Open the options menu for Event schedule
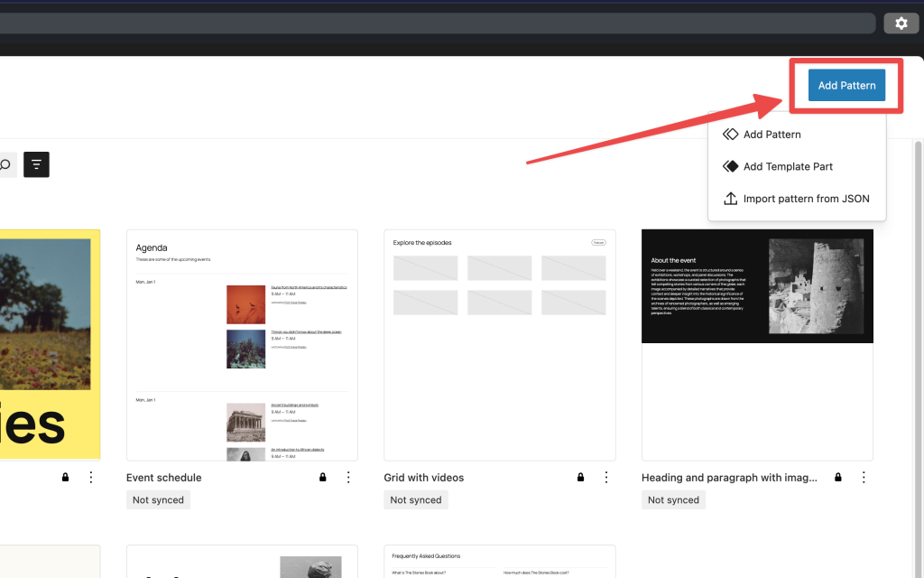This screenshot has height=578, width=924. click(x=348, y=477)
